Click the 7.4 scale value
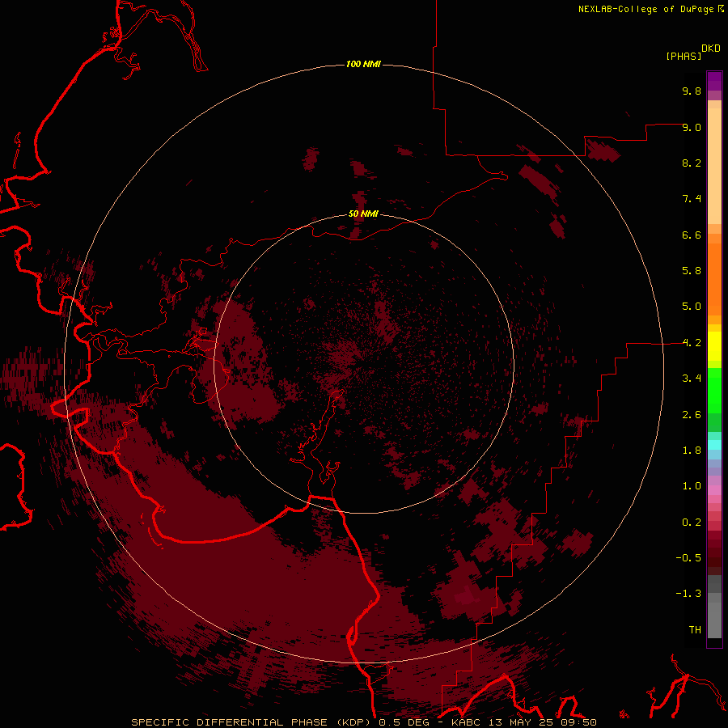This screenshot has width=728, height=728. coord(692,199)
